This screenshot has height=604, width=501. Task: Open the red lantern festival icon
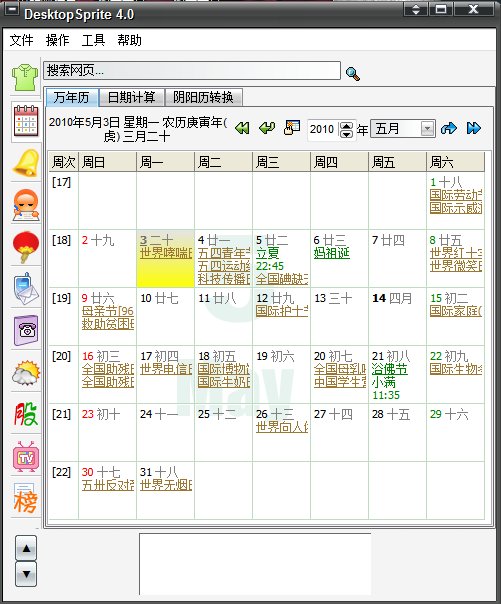click(x=26, y=247)
